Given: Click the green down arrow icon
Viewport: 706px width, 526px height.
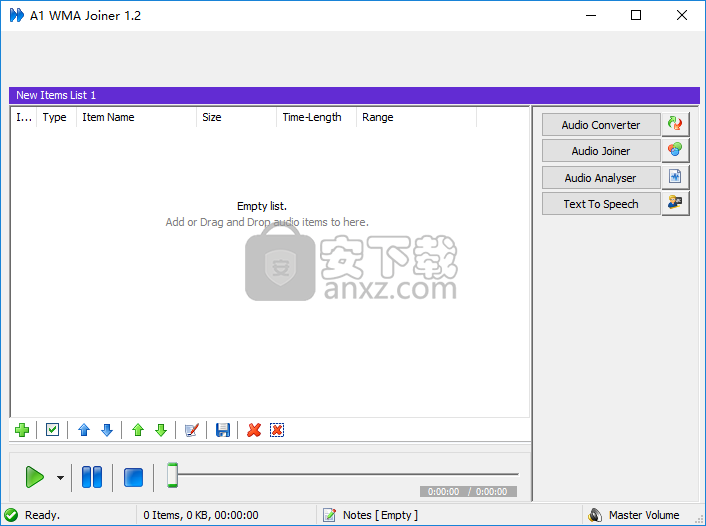Looking at the screenshot, I should pyautogui.click(x=161, y=430).
